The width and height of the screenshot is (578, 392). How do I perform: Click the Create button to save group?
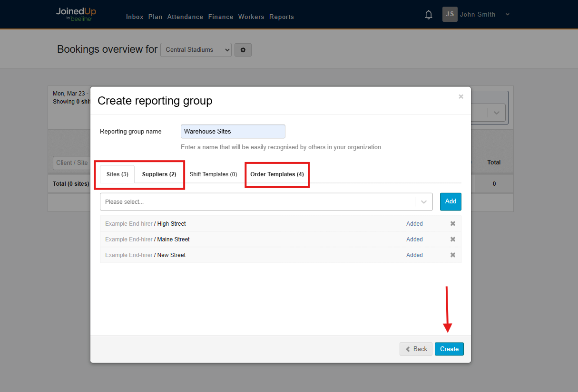[449, 349]
